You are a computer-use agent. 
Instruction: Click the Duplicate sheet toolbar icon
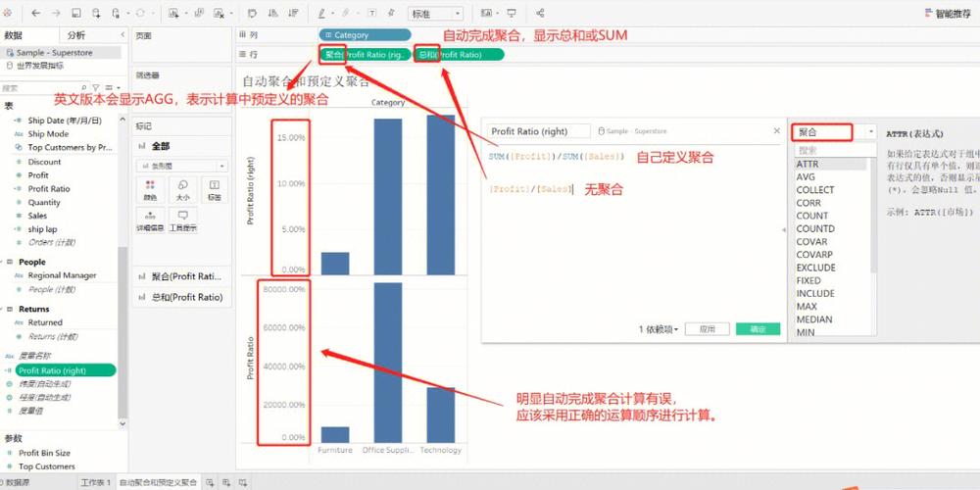[x=198, y=13]
